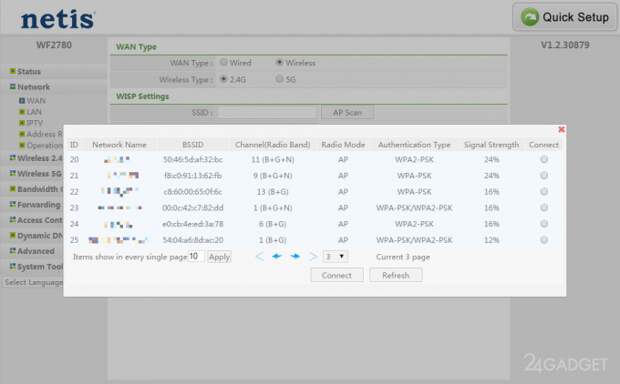Open the page number dropdown showing 3

click(335, 257)
